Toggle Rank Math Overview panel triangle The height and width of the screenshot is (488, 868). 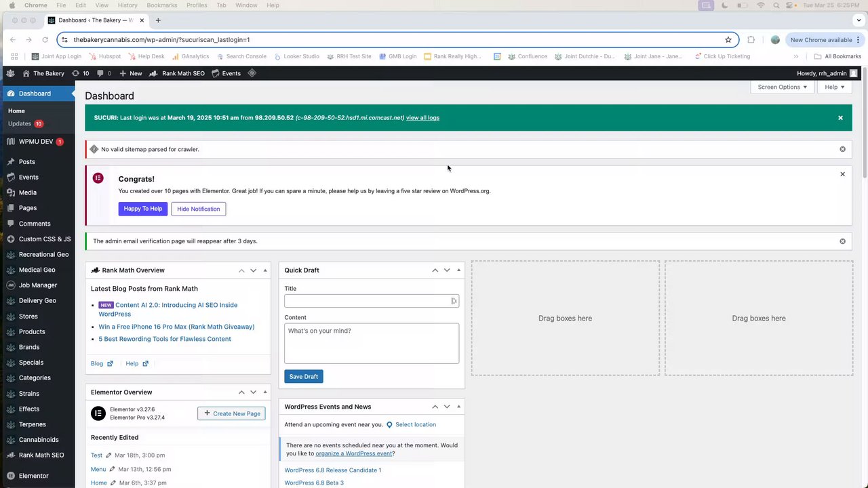coord(265,270)
